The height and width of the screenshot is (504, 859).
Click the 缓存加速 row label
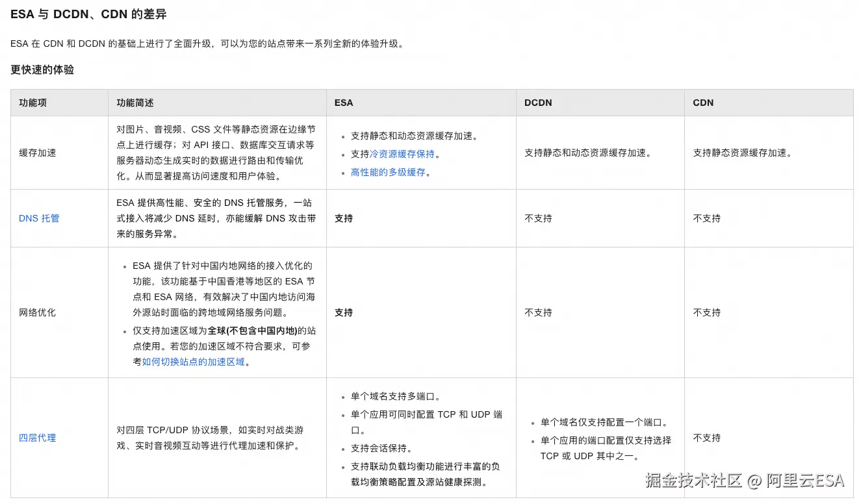(38, 153)
